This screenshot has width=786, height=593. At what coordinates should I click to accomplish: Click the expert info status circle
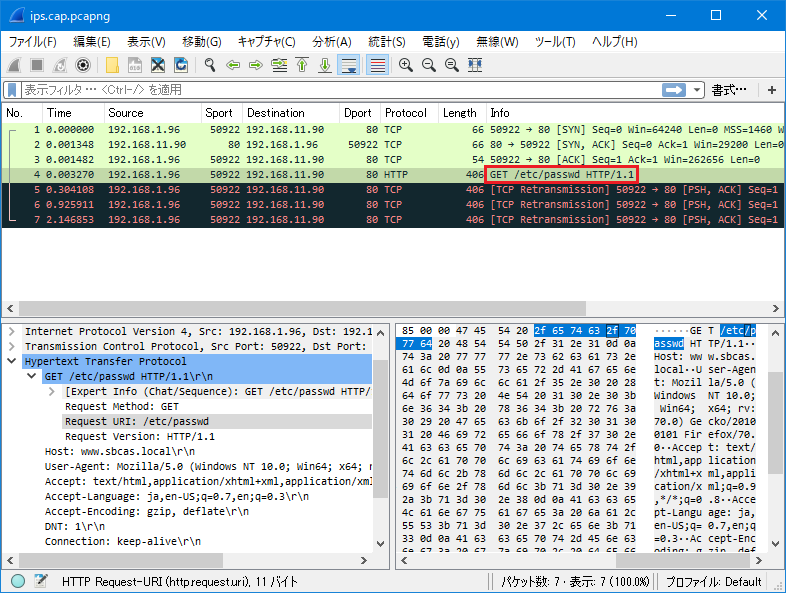tap(18, 581)
